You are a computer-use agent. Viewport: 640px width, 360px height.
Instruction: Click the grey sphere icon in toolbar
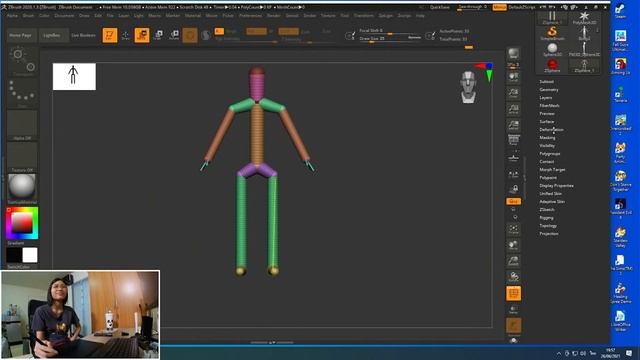point(206,36)
